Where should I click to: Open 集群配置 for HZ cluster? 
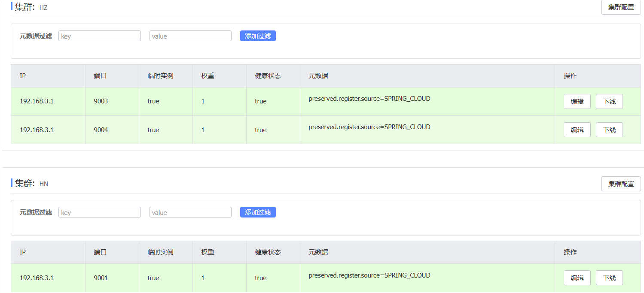point(621,7)
